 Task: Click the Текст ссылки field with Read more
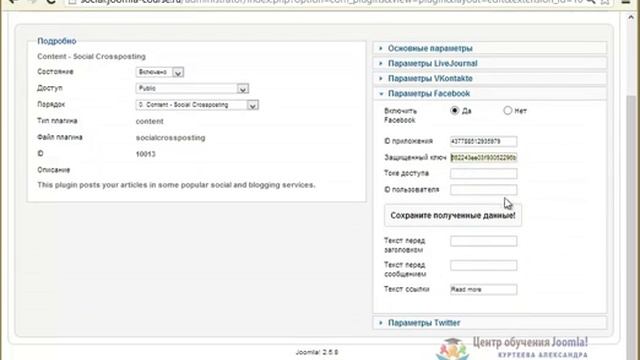point(484,289)
